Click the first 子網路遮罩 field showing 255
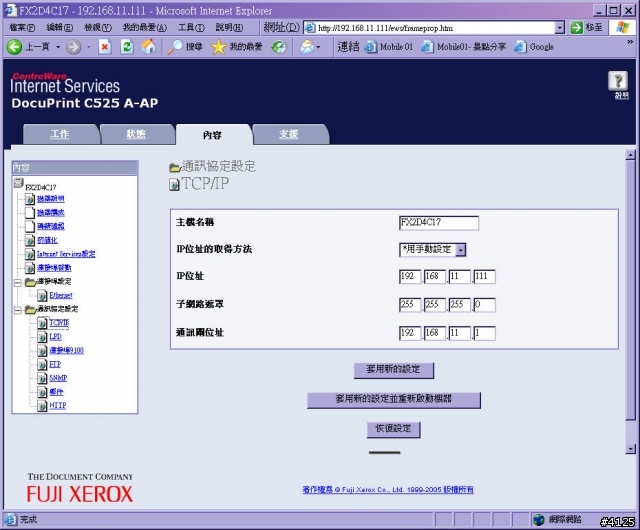Viewport: 640px width, 530px height. click(x=410, y=305)
